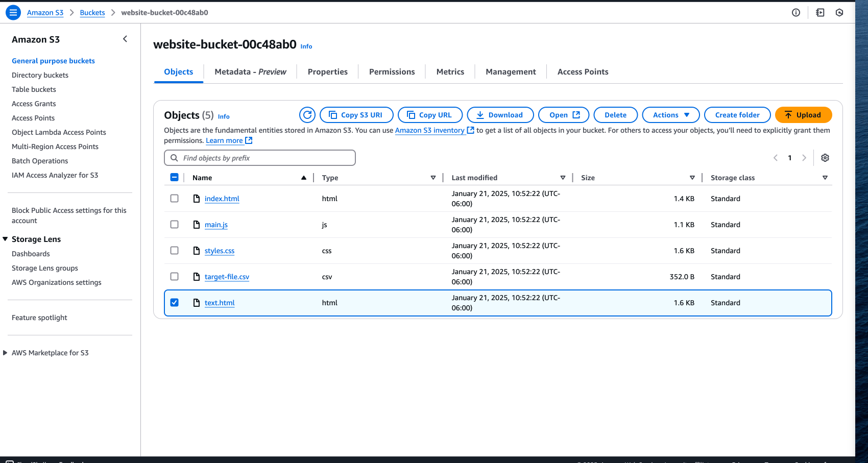Image resolution: width=868 pixels, height=463 pixels.
Task: Switch to the Properties tab
Action: point(327,72)
